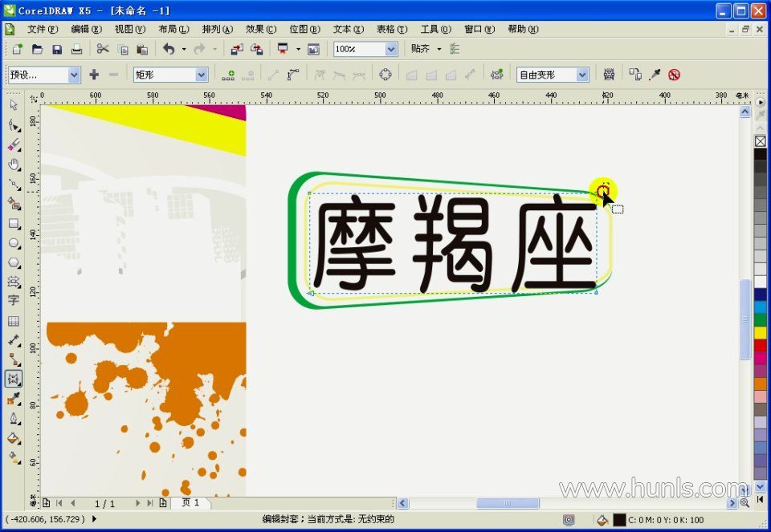This screenshot has height=532, width=771.
Task: Open the 100% zoom level dropdown
Action: coord(390,49)
